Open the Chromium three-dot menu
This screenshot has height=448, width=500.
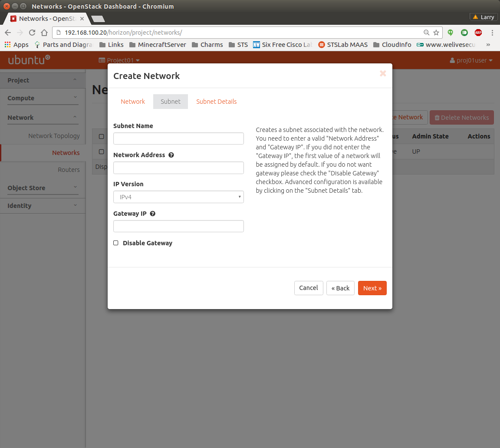[x=492, y=33]
